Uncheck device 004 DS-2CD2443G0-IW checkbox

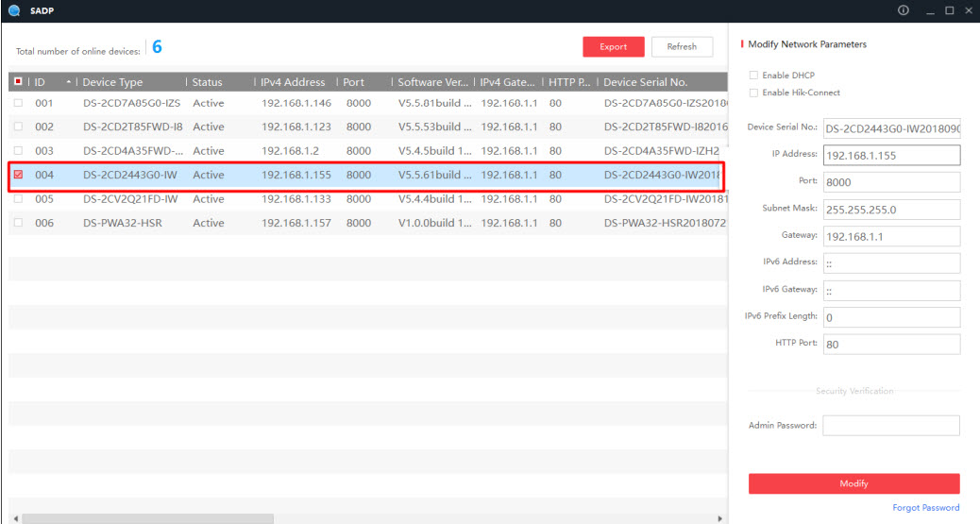point(18,175)
